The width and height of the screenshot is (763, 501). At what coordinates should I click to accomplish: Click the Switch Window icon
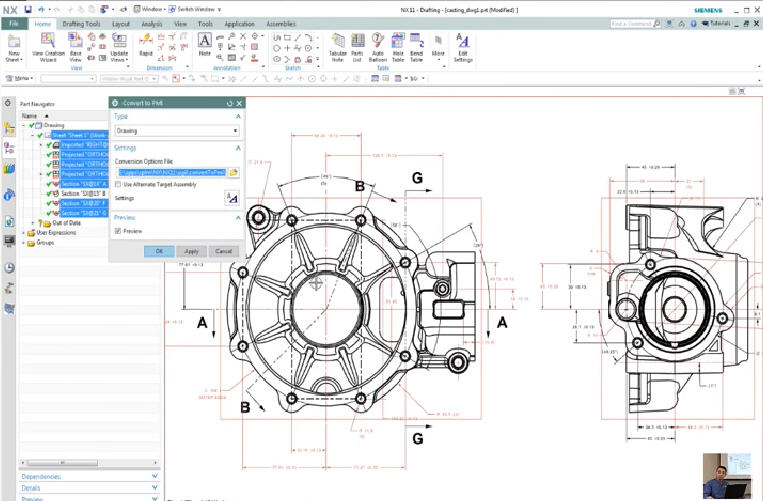pos(172,9)
